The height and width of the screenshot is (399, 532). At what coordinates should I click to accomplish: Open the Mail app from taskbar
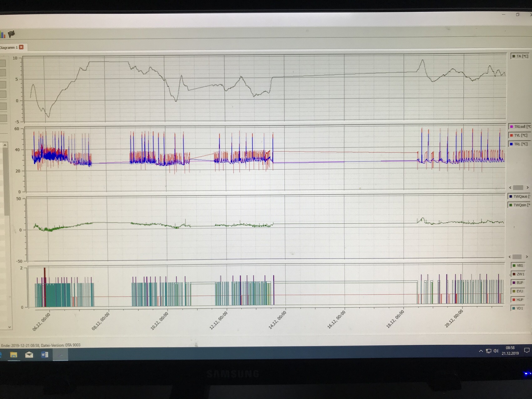(x=29, y=355)
